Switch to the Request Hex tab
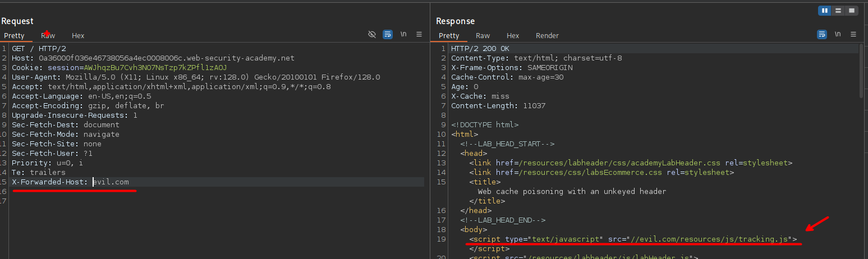 (78, 35)
